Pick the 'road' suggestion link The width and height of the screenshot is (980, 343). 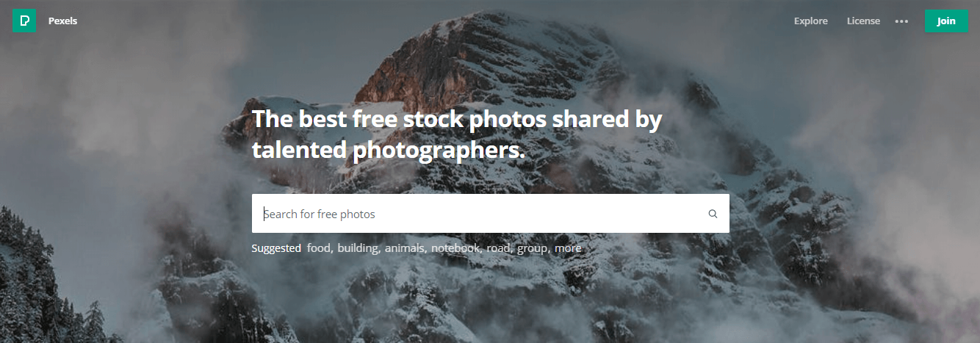coord(498,248)
